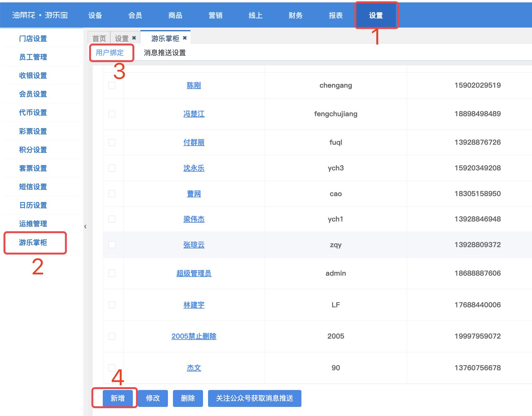Close the 游乐掌柜 tab with its x icon

click(185, 38)
